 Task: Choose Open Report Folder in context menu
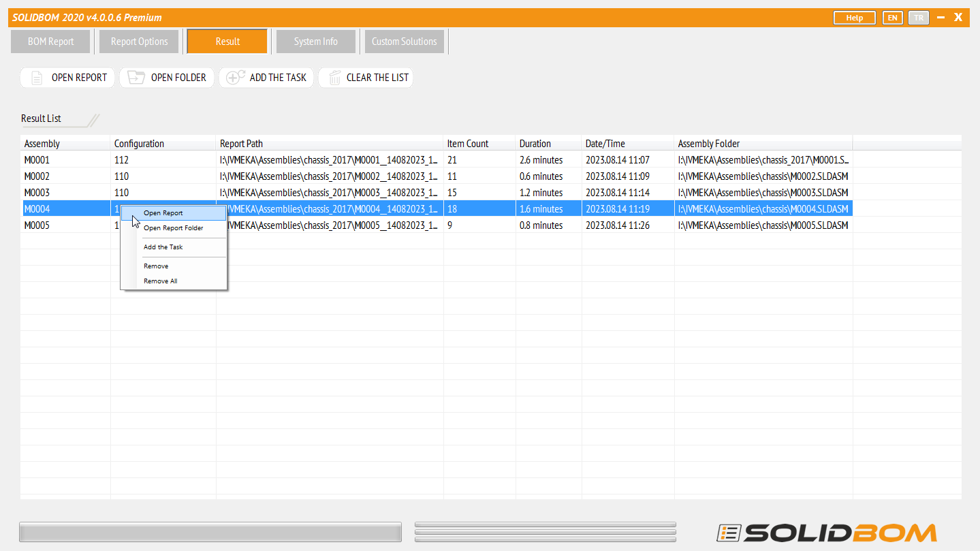(174, 228)
